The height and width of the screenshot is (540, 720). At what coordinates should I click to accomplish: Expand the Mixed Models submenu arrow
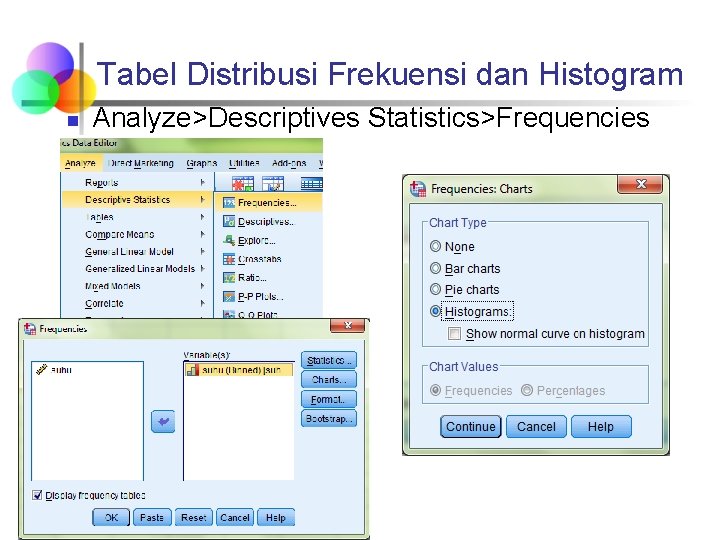[x=202, y=286]
